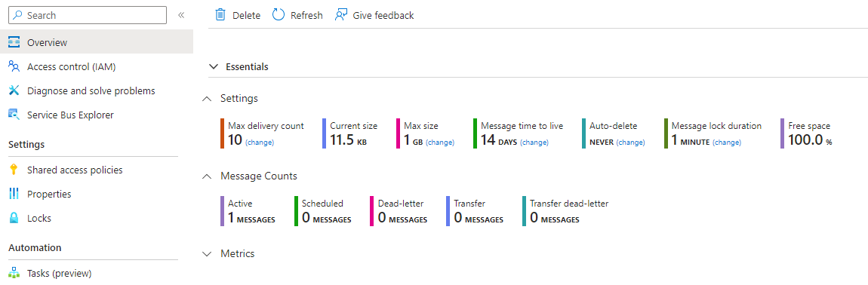Click the Properties bars icon
Image resolution: width=868 pixels, height=285 pixels.
tap(14, 195)
